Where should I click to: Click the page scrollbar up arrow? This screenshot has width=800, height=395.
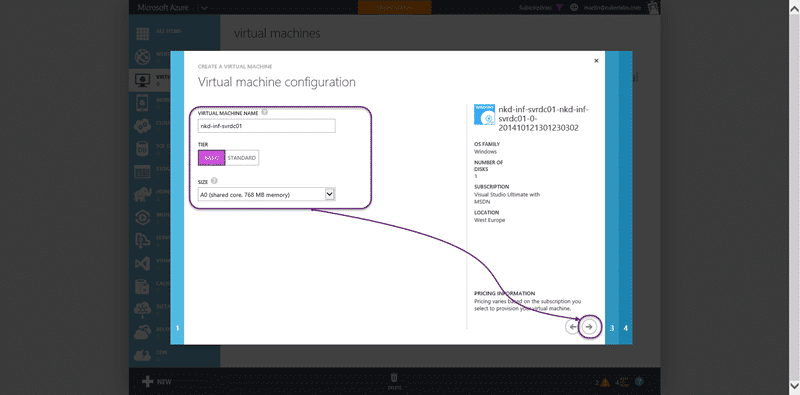click(x=795, y=4)
